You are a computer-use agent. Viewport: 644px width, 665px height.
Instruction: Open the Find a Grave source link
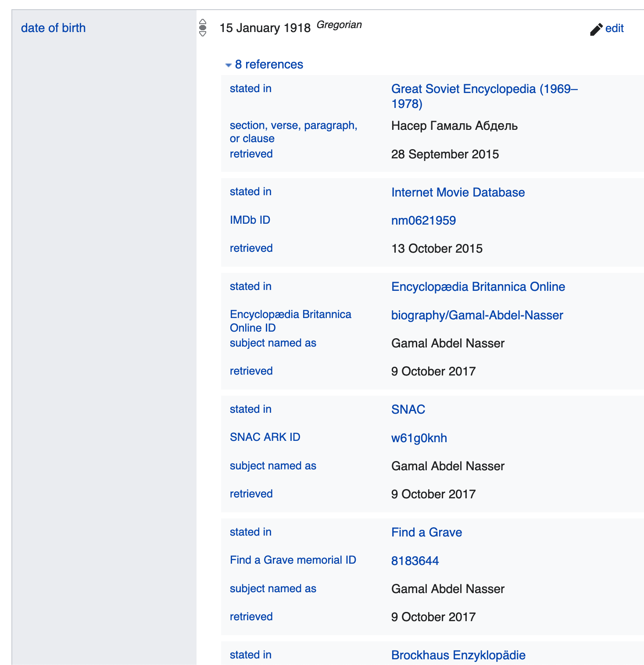pos(426,532)
